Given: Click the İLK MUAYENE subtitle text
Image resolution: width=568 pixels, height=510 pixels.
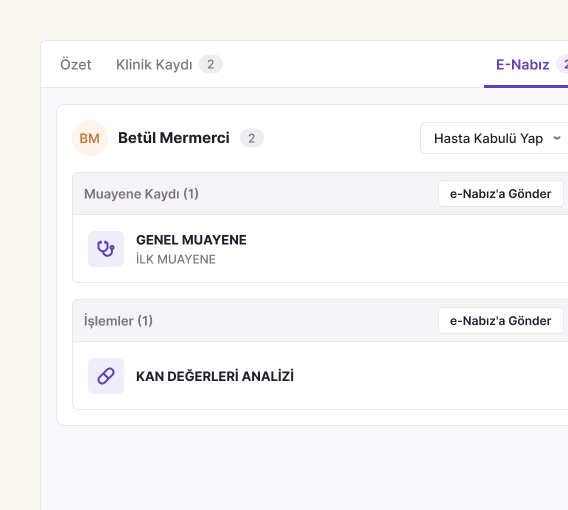Looking at the screenshot, I should tap(176, 259).
